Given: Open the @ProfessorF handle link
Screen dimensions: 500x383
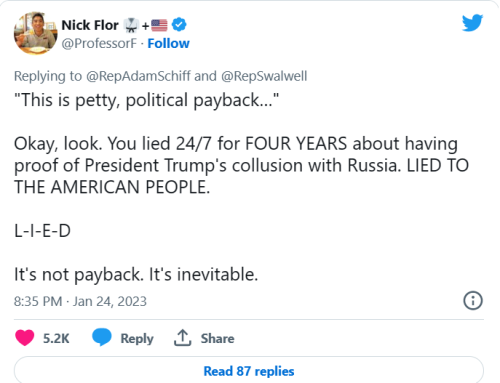Looking at the screenshot, I should pyautogui.click(x=99, y=43).
